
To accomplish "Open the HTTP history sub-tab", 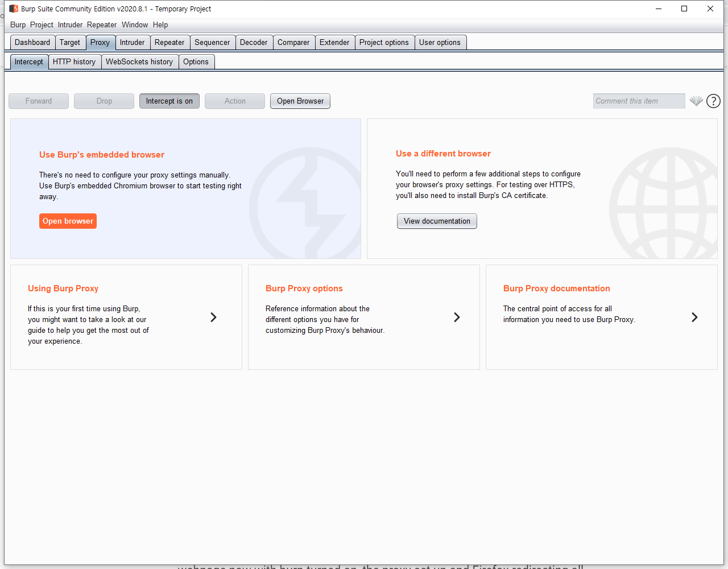I will pos(74,61).
